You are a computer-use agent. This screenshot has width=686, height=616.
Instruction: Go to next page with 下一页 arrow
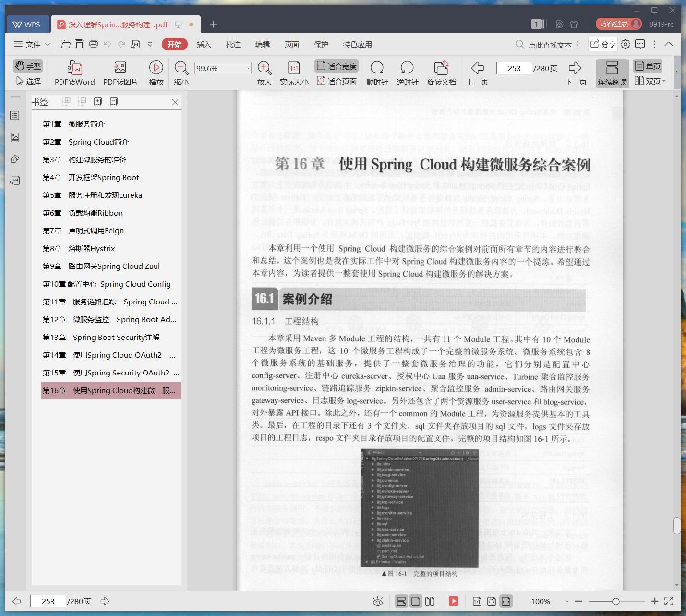pyautogui.click(x=576, y=73)
